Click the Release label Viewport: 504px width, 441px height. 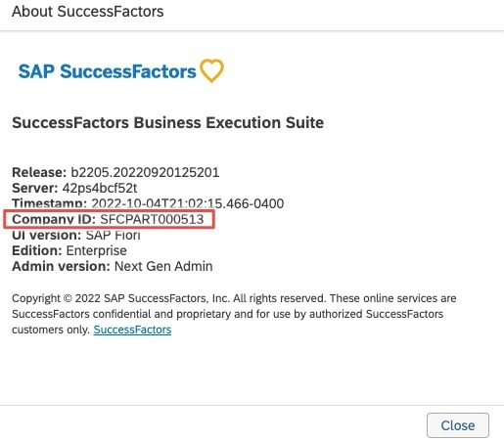point(39,172)
